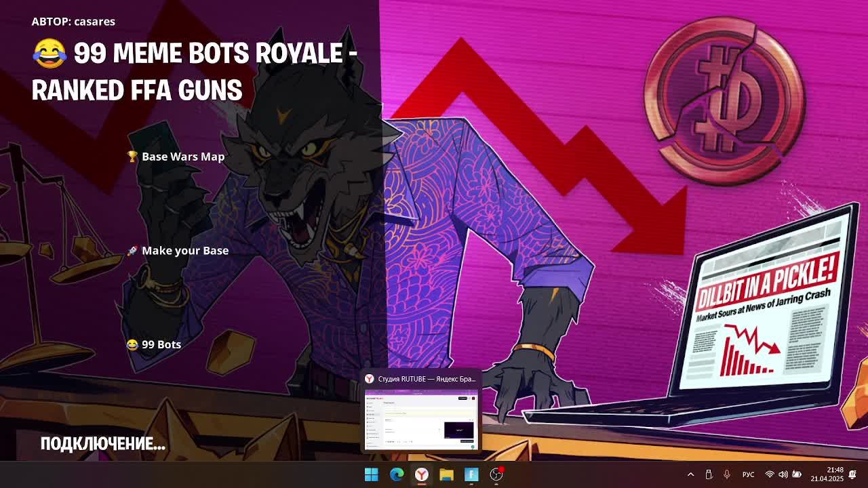Viewport: 868px width, 488px height.
Task: Open the clock and date 21:48 panel
Action: pos(827,474)
